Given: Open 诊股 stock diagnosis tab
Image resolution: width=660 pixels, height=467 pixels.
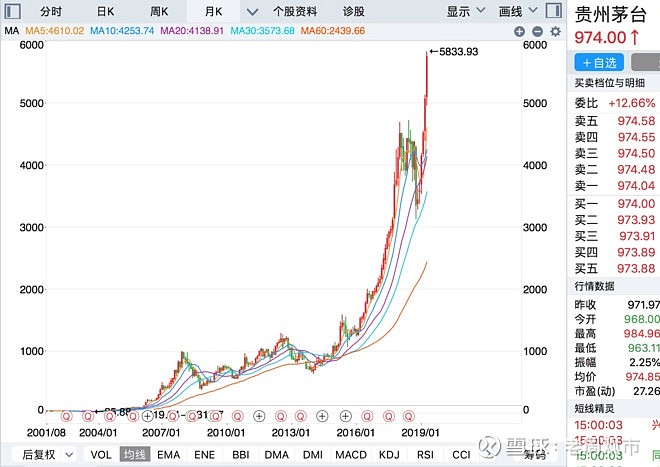Looking at the screenshot, I should tap(354, 11).
